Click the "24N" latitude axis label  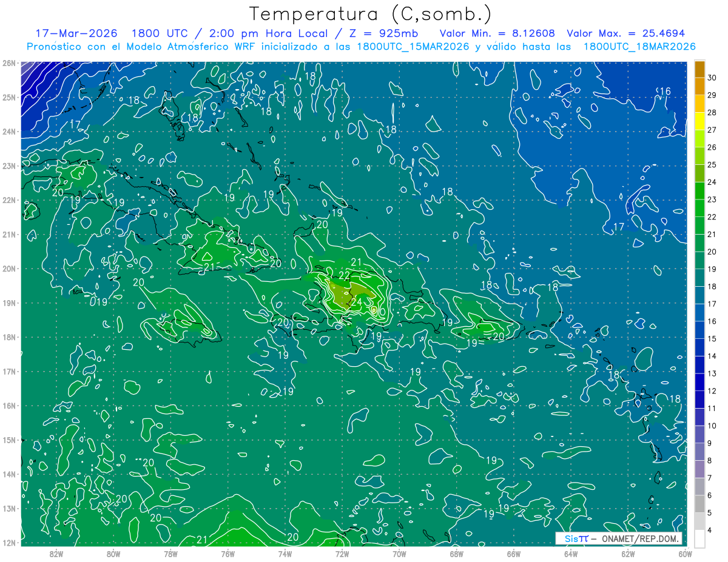tap(8, 131)
